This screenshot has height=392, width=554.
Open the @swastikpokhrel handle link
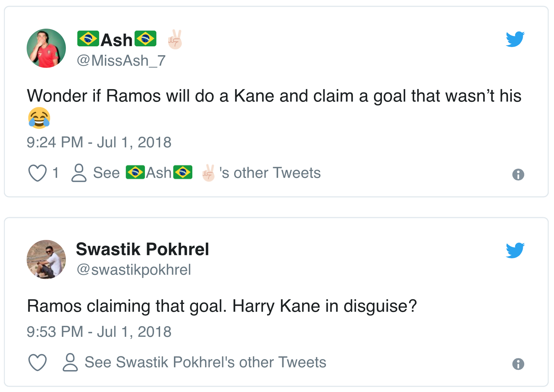tap(134, 270)
